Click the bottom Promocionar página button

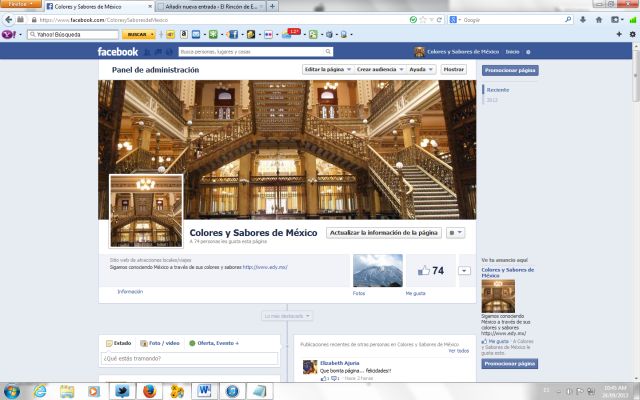coord(510,364)
